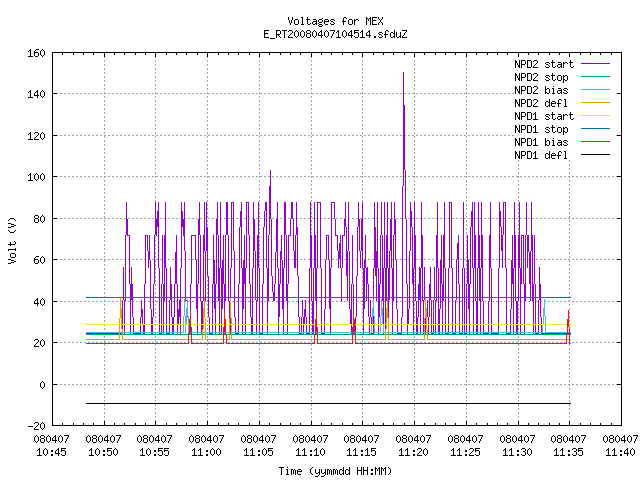Click the x-axis time label 11:40

click(620, 452)
